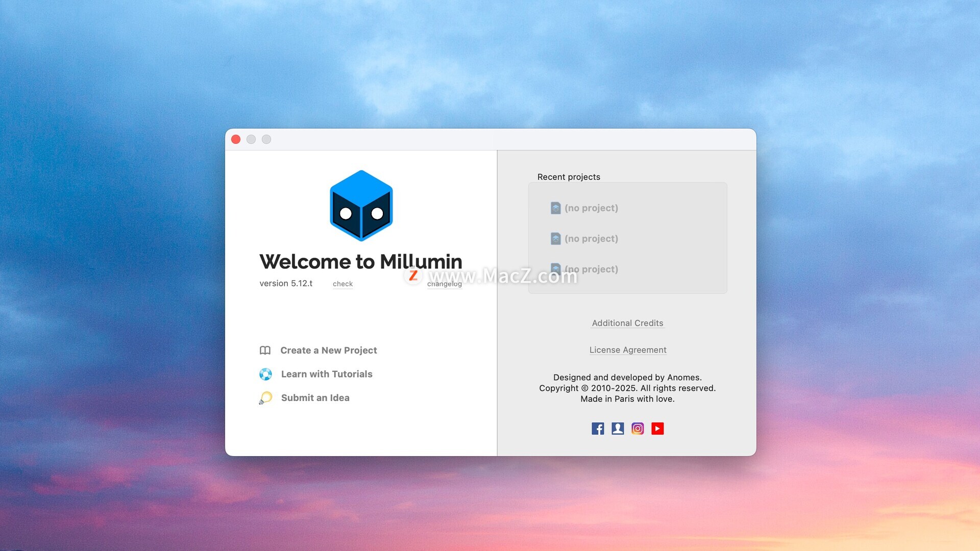Open Learn with Tutorials text link
The height and width of the screenshot is (551, 980).
(327, 374)
